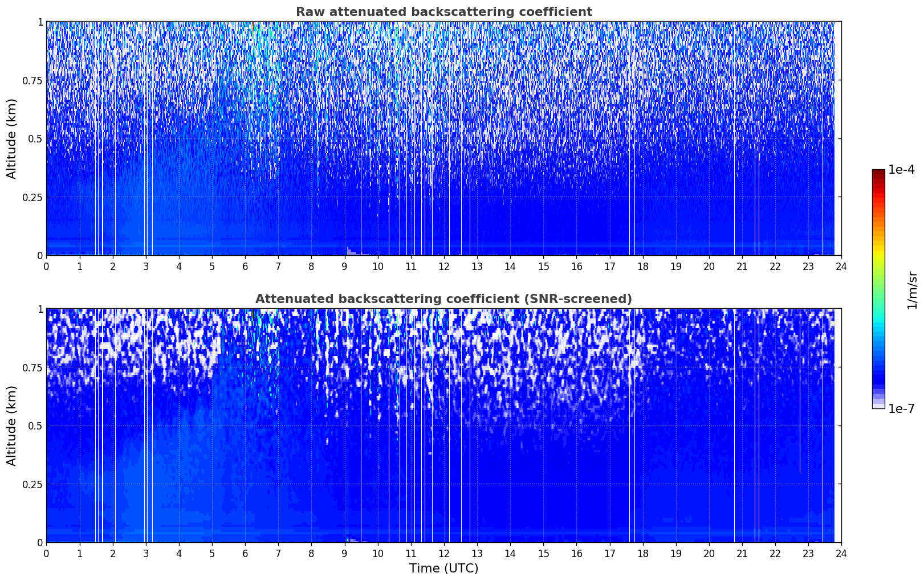Click hour tick "9" under the upper plot

pos(344,266)
